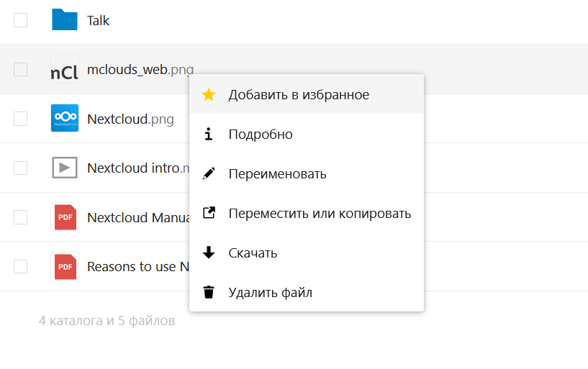The width and height of the screenshot is (588, 369).
Task: Click the yellow star favorite icon
Action: pos(209,95)
